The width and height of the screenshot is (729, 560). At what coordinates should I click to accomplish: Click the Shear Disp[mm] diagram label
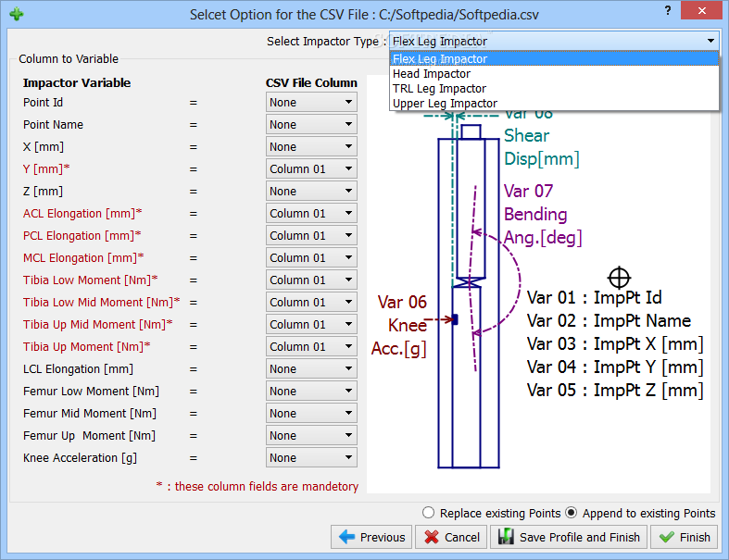[542, 147]
